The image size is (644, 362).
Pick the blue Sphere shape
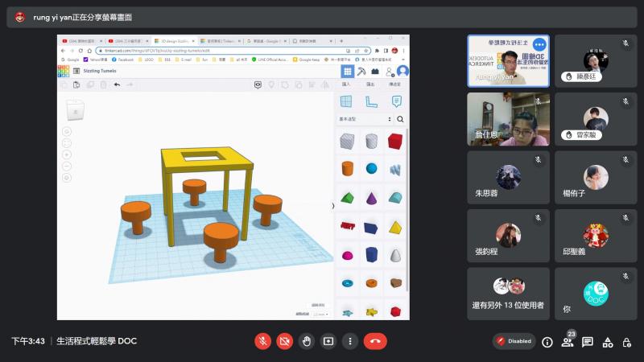(371, 168)
